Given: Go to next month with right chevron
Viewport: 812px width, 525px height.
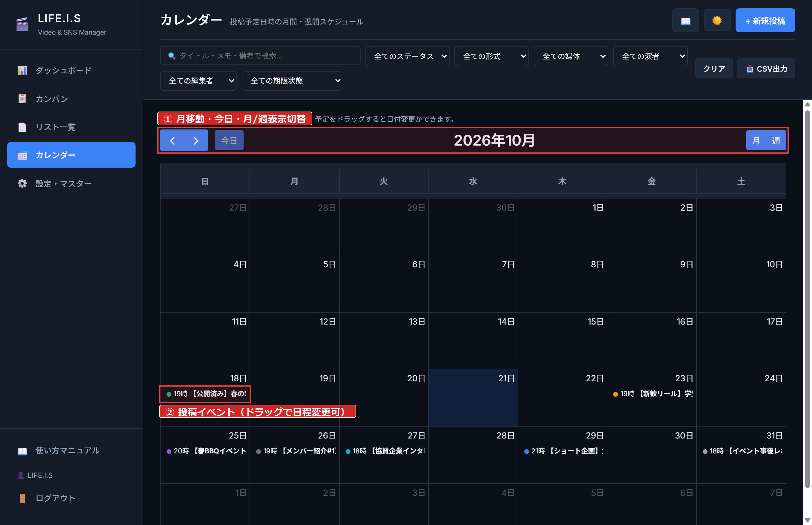Looking at the screenshot, I should pos(196,140).
